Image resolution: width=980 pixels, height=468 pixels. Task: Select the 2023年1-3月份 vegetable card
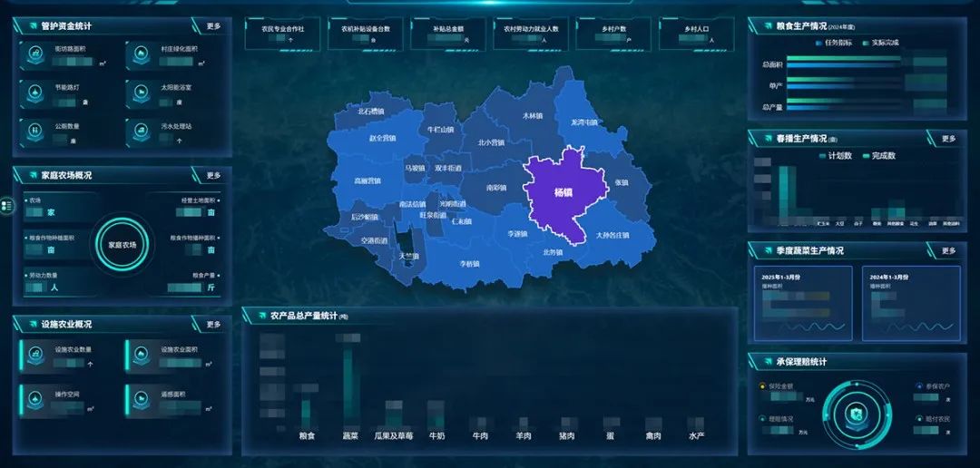[803, 303]
